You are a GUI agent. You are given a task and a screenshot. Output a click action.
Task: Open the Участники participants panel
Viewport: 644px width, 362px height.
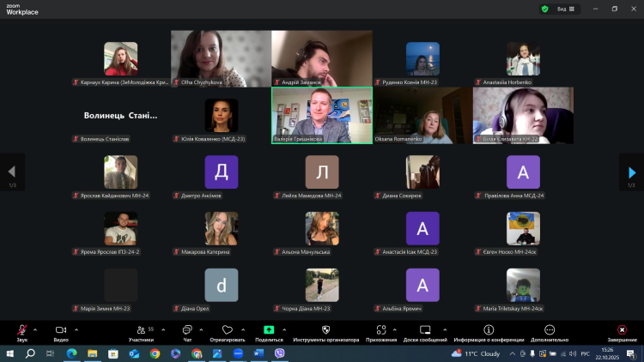tap(141, 330)
